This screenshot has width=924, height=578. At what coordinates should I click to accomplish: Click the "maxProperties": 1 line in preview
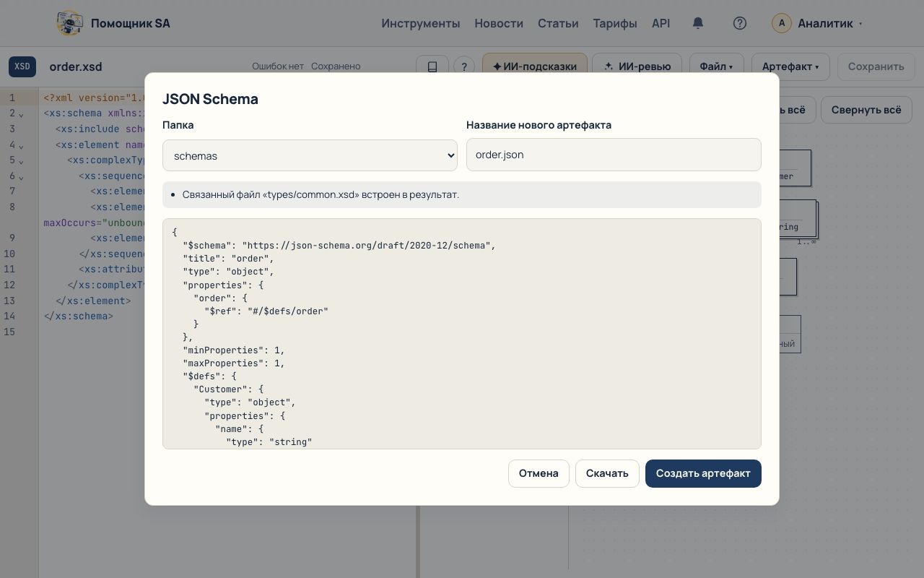click(x=234, y=363)
